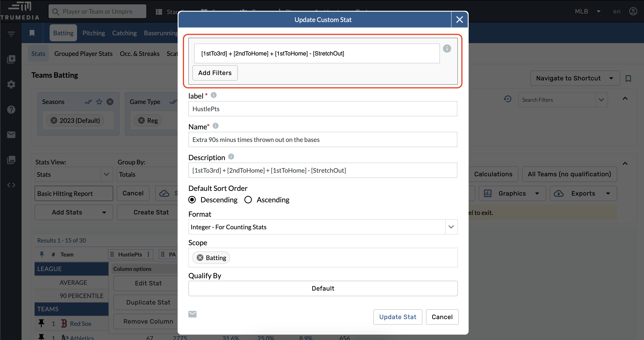Switch to the Pitching tab
Viewport: 644px width, 340px height.
[93, 33]
